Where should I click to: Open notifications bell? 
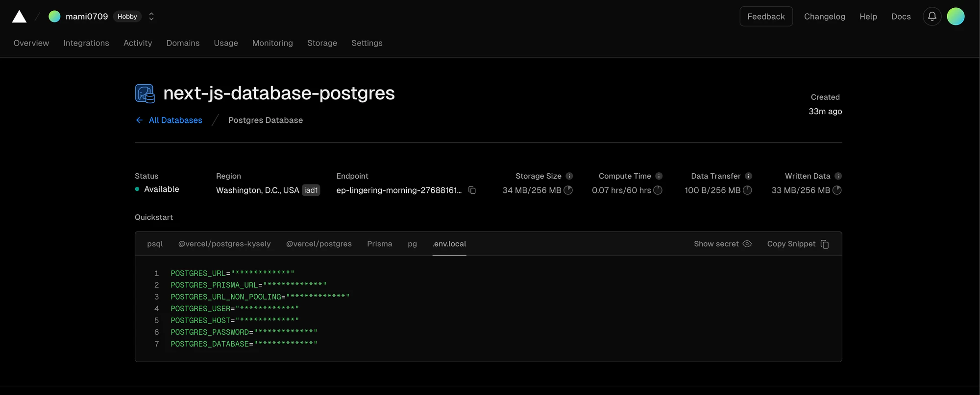coord(932,16)
